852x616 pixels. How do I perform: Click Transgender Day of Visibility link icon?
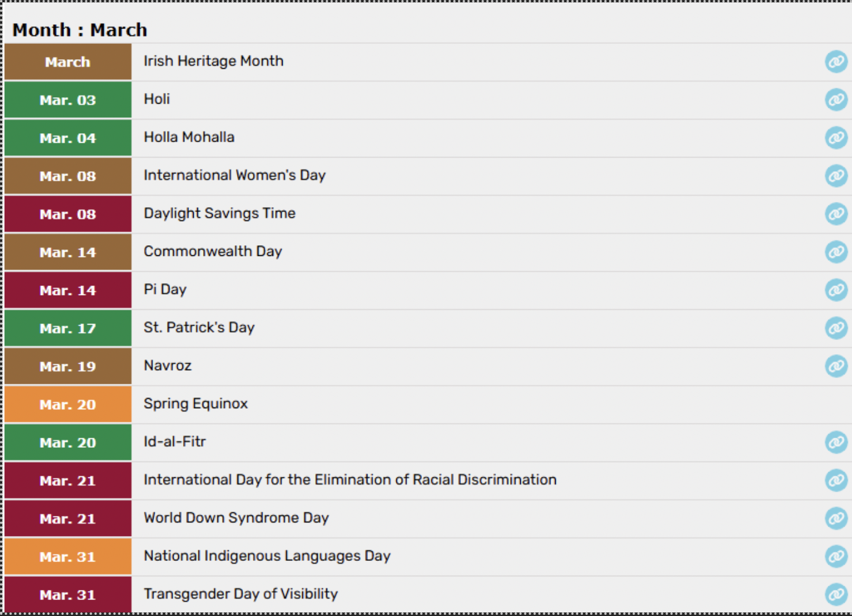point(836,594)
